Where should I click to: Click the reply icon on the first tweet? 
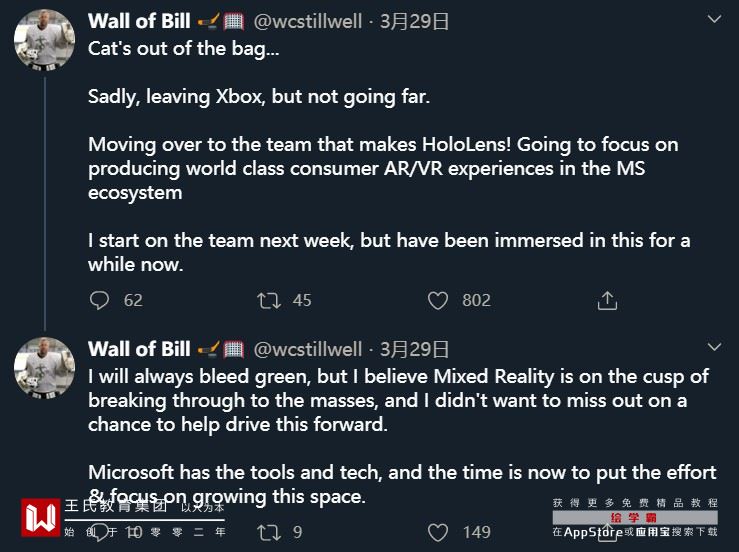pos(99,300)
